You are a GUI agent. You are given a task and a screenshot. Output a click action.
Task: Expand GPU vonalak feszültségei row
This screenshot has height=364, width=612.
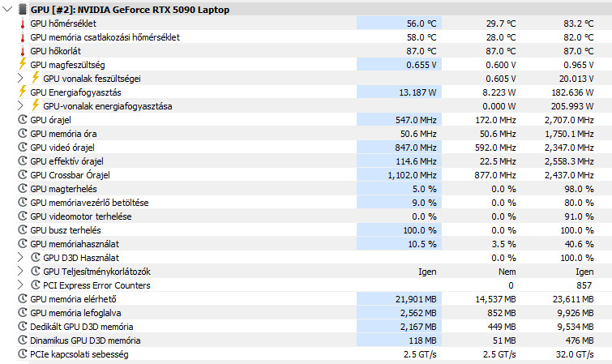(x=20, y=78)
